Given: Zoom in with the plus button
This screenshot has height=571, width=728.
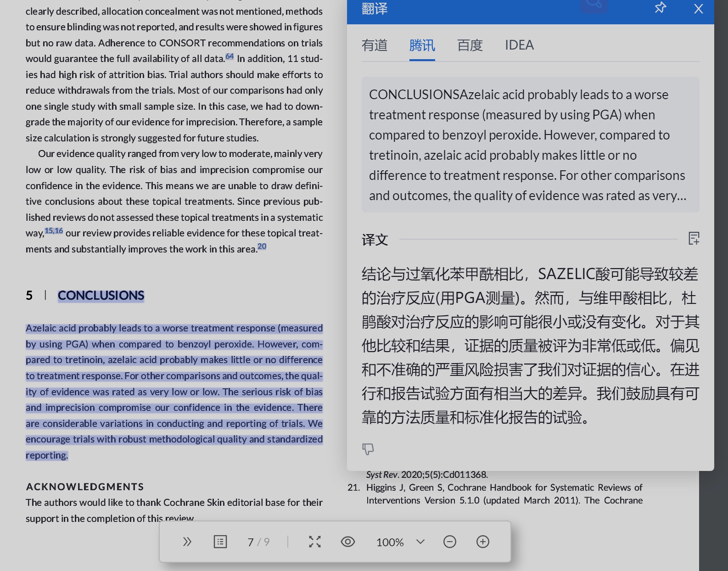Looking at the screenshot, I should 482,542.
